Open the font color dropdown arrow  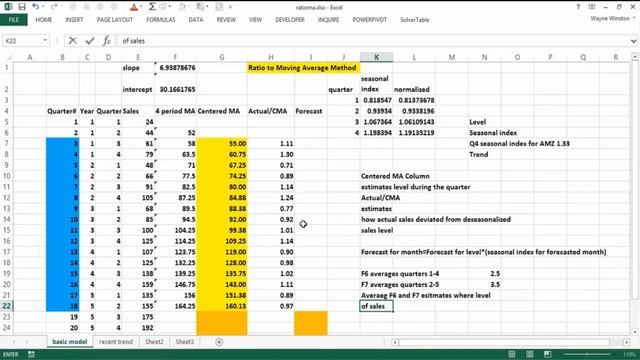[141, 7]
